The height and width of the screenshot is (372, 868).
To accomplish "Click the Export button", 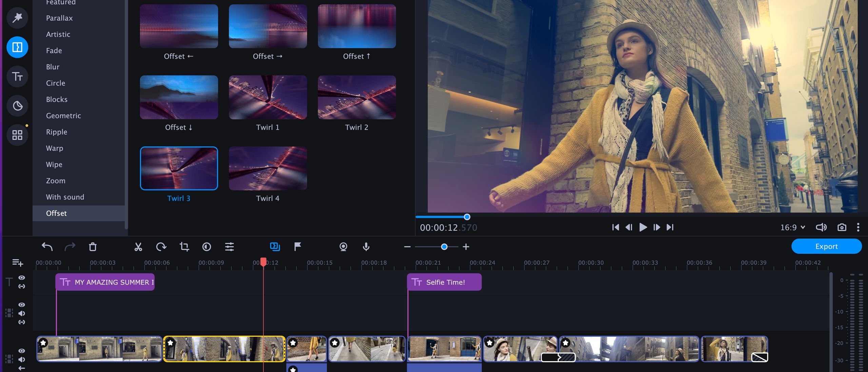I will point(826,246).
